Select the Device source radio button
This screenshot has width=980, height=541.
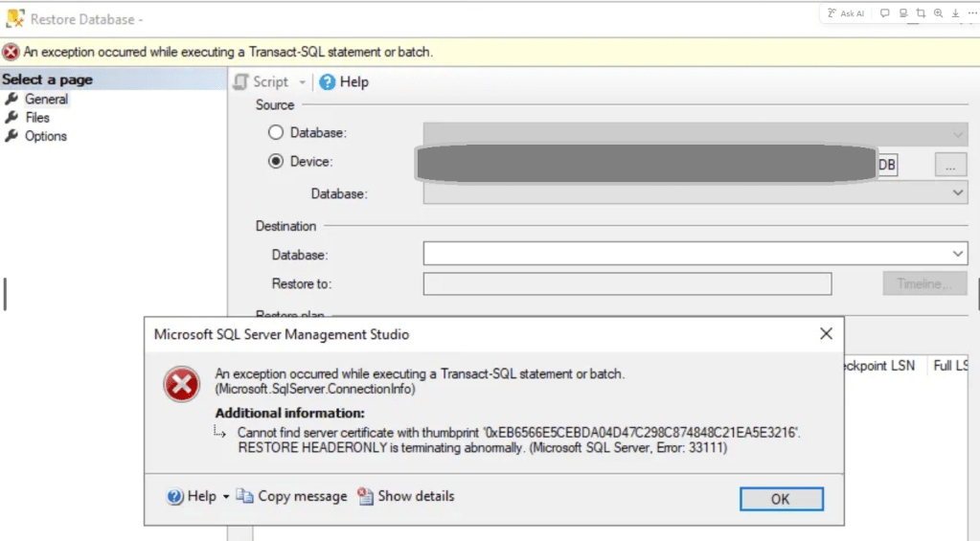coord(276,162)
